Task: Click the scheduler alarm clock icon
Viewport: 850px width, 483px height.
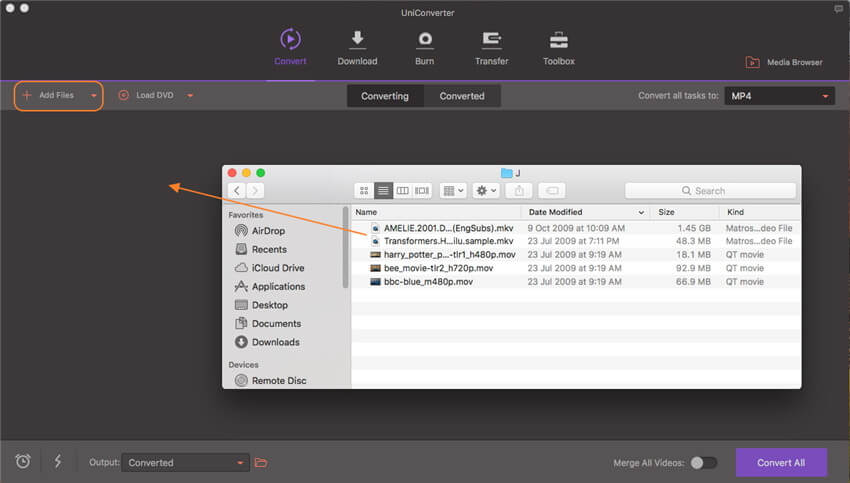Action: 23,461
